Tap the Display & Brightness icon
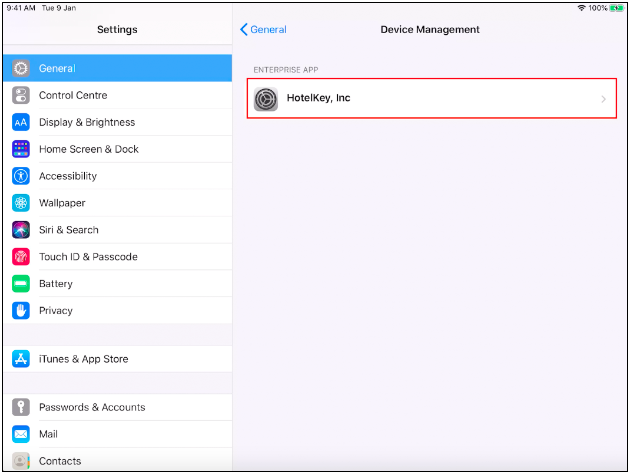 click(x=21, y=122)
